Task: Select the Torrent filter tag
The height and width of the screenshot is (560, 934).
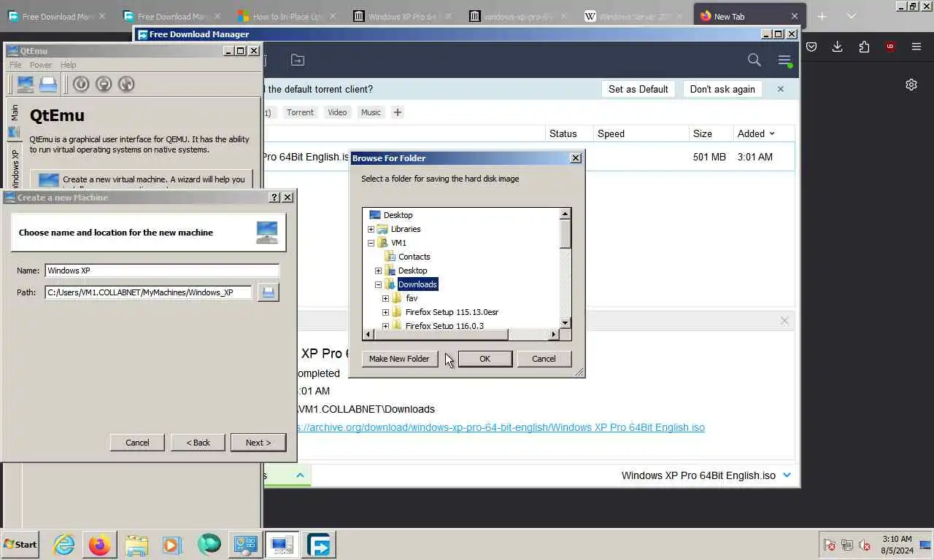Action: 300,112
